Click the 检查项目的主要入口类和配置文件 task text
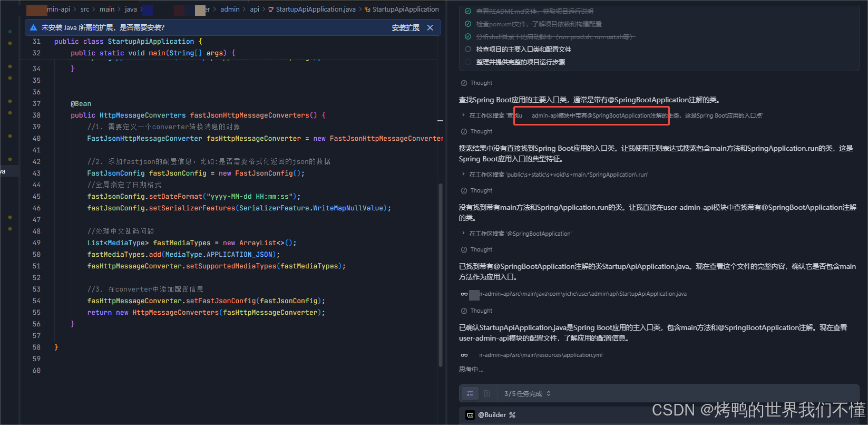The height and width of the screenshot is (425, 868). pyautogui.click(x=523, y=49)
